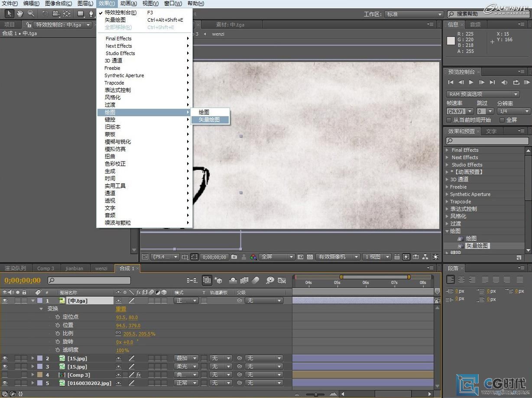532x398 pixels.
Task: Expand layer 2 [15.jpg] twirl arrow
Action: 32,358
